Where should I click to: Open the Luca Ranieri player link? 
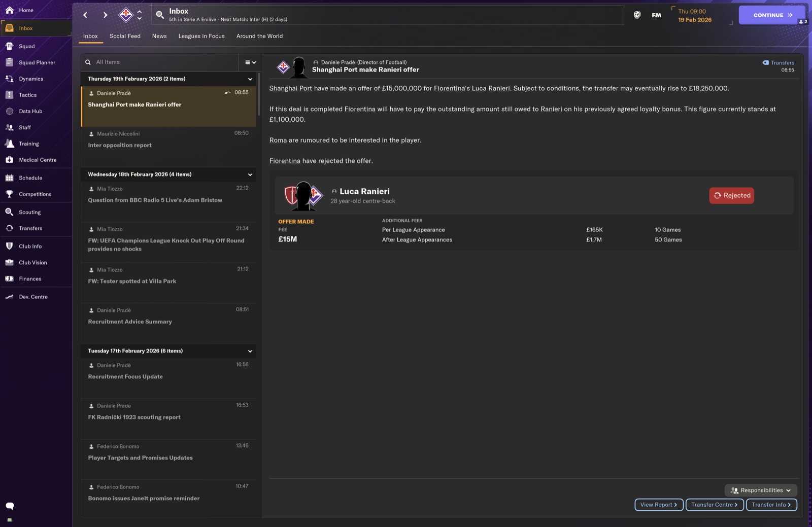364,191
